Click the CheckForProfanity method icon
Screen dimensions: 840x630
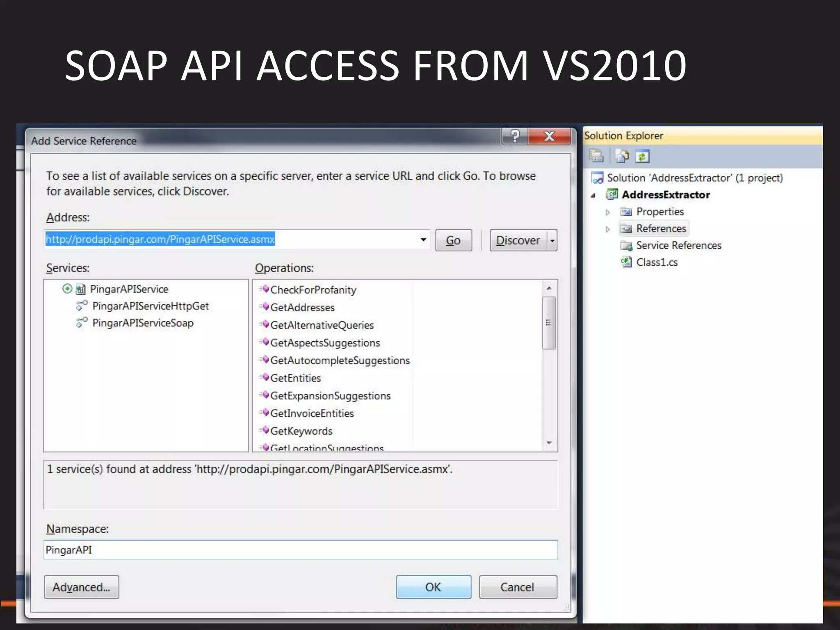click(264, 289)
